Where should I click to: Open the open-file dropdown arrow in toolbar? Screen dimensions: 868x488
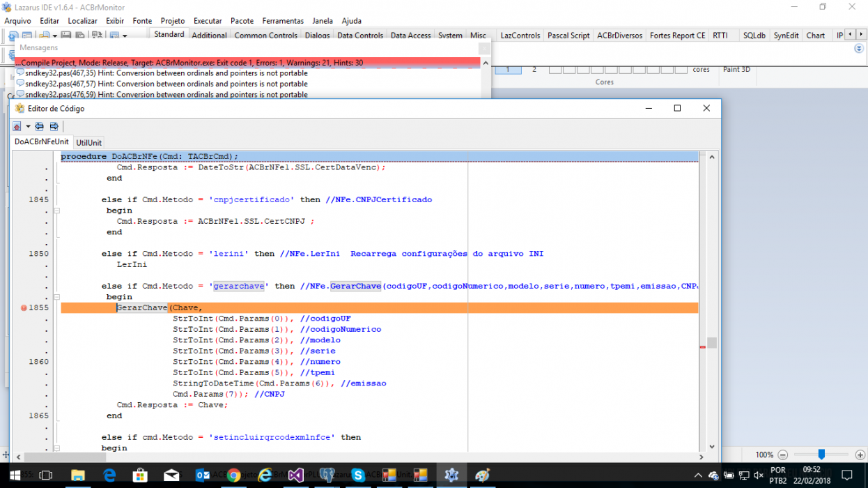(54, 36)
